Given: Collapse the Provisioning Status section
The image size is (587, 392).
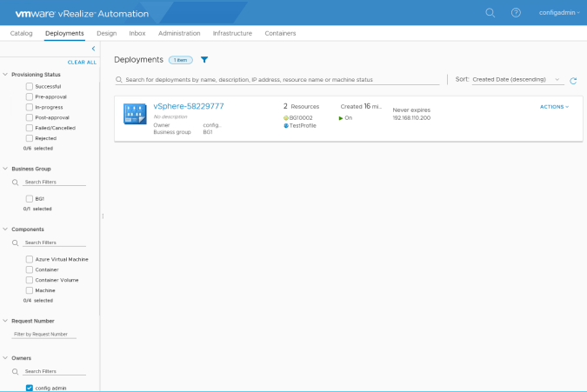Looking at the screenshot, I should pyautogui.click(x=5, y=75).
